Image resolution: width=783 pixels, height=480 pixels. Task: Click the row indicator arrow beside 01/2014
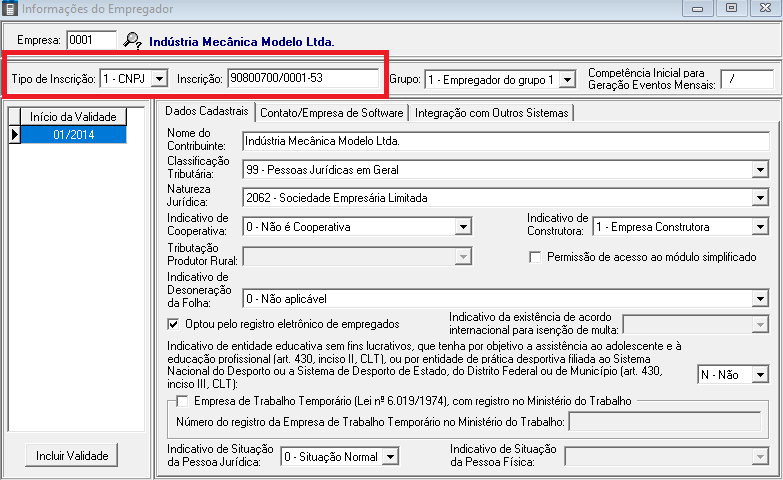tap(14, 134)
